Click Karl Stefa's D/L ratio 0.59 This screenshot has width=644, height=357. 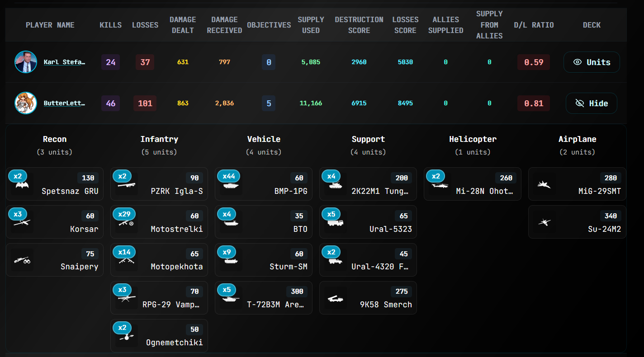(534, 62)
